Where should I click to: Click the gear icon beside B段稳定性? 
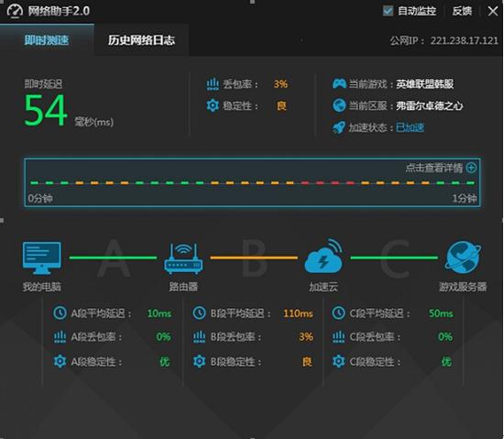[x=199, y=361]
